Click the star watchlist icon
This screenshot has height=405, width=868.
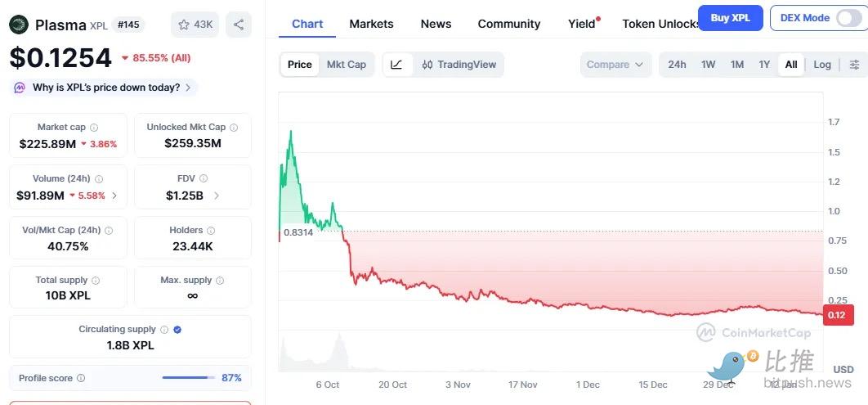(x=184, y=25)
